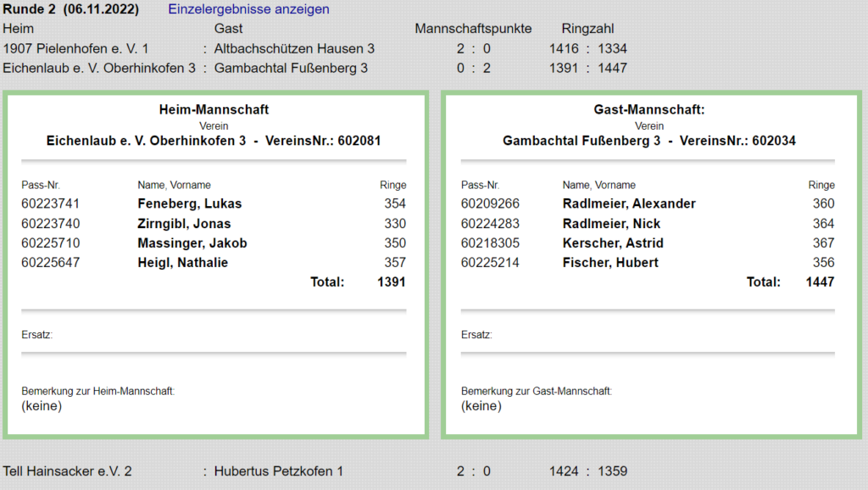Click pass number 60209266

pos(490,203)
